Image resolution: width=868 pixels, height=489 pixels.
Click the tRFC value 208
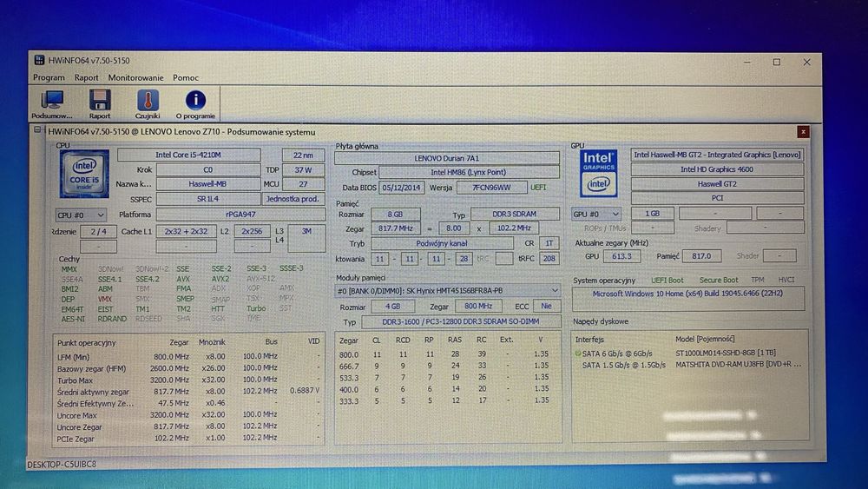(549, 258)
